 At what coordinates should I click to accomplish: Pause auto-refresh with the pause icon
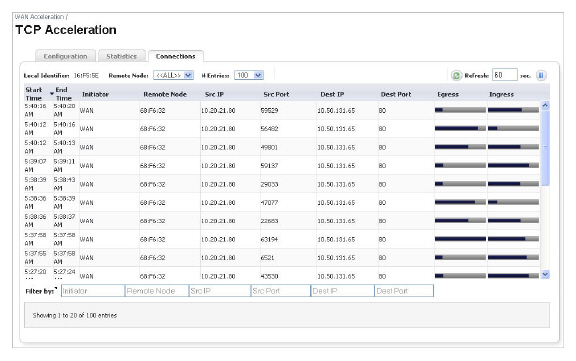coord(541,75)
